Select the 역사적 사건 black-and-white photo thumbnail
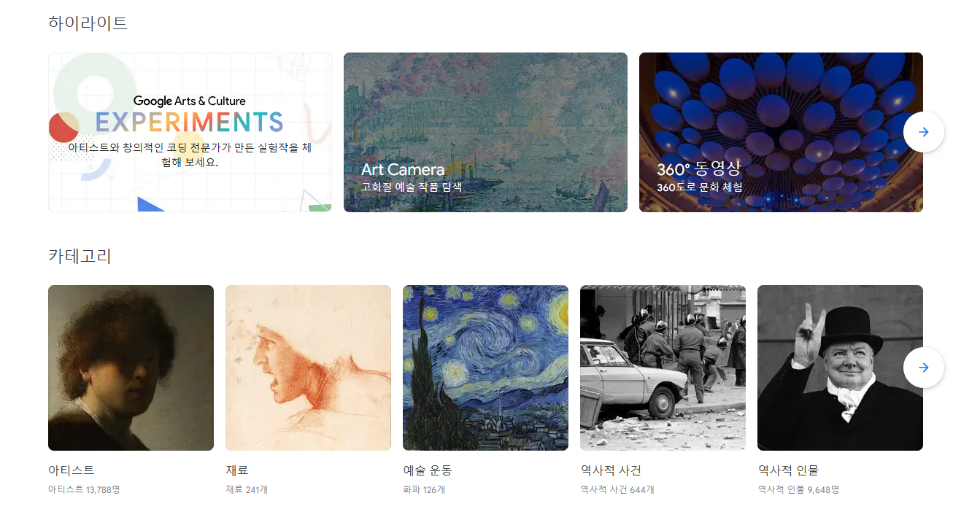 (663, 368)
